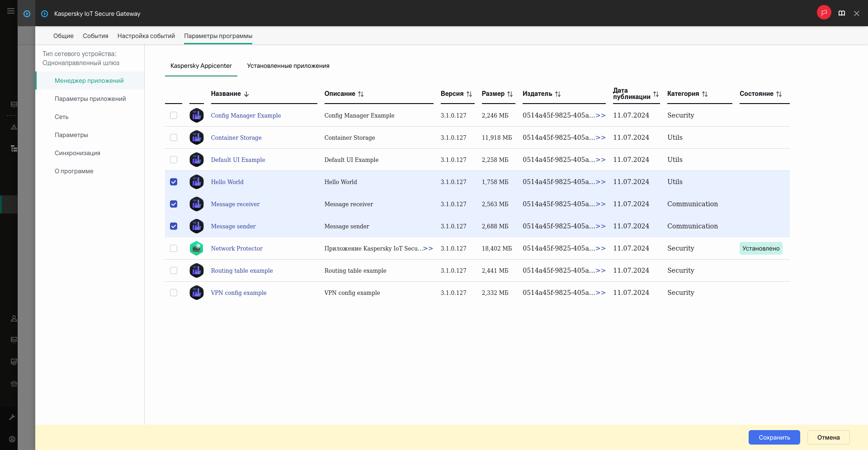Click the Message receiver app icon
868x450 pixels.
point(196,204)
